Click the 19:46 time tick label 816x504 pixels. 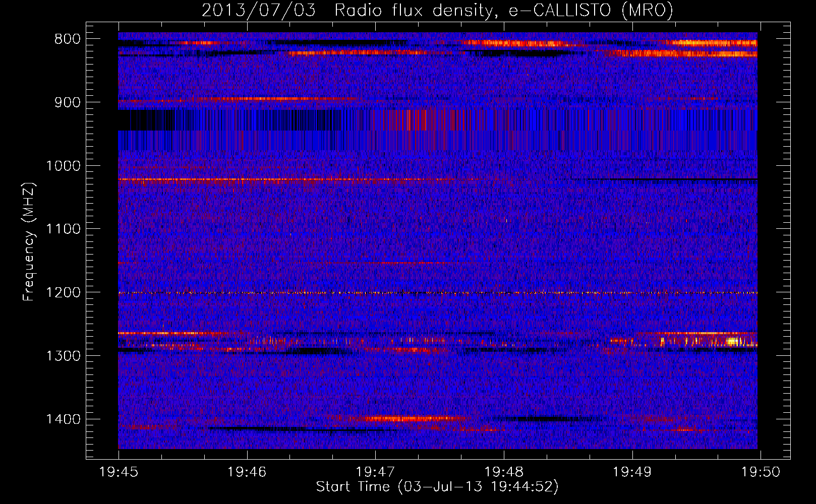click(x=247, y=472)
